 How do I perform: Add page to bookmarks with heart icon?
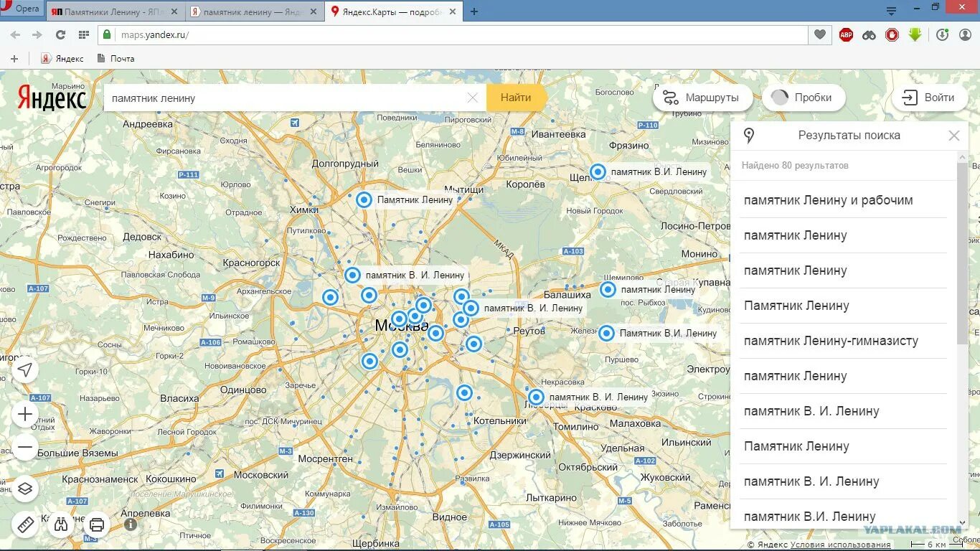819,34
